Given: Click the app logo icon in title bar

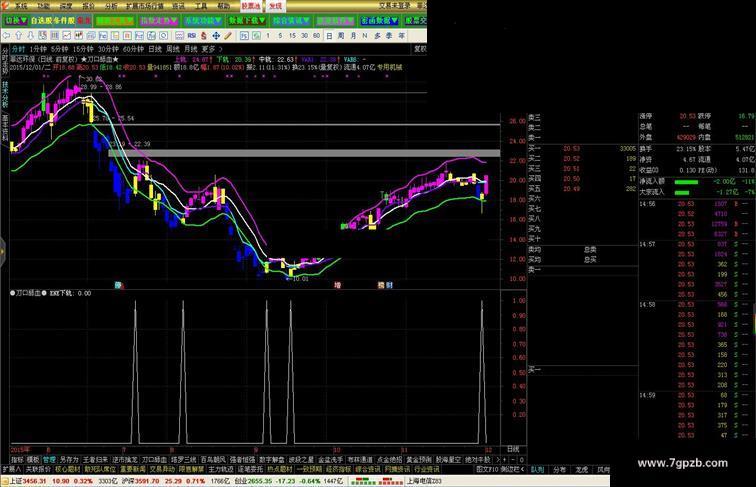Looking at the screenshot, I should pos(5,6).
